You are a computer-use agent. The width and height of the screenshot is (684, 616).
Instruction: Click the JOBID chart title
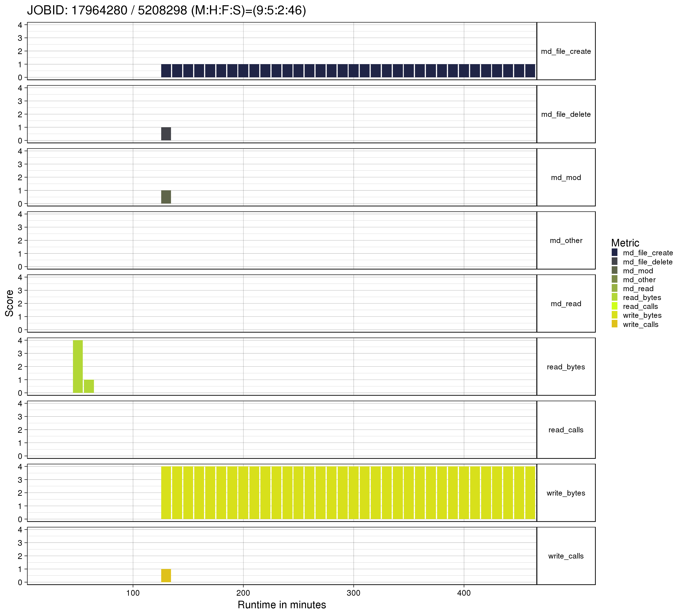coord(166,10)
